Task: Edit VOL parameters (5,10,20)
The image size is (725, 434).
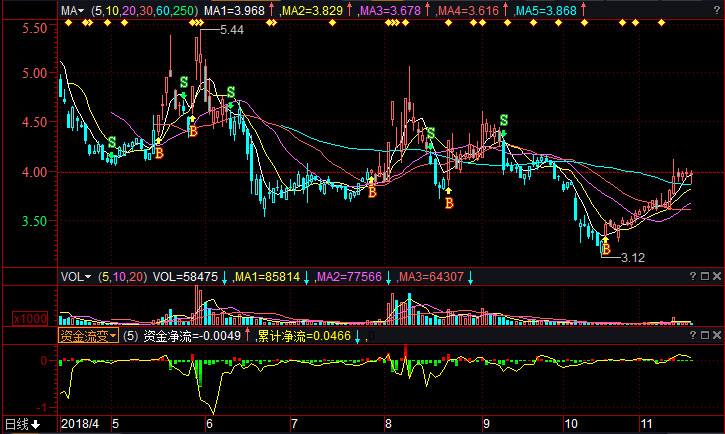Action: [x=123, y=276]
